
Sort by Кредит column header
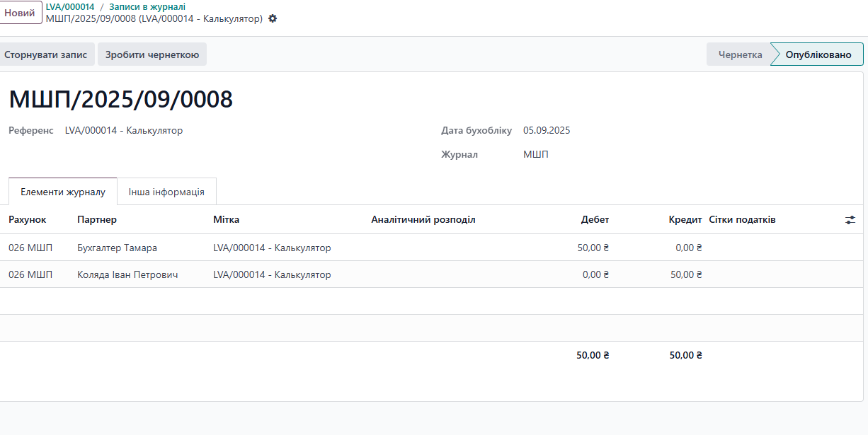click(685, 220)
